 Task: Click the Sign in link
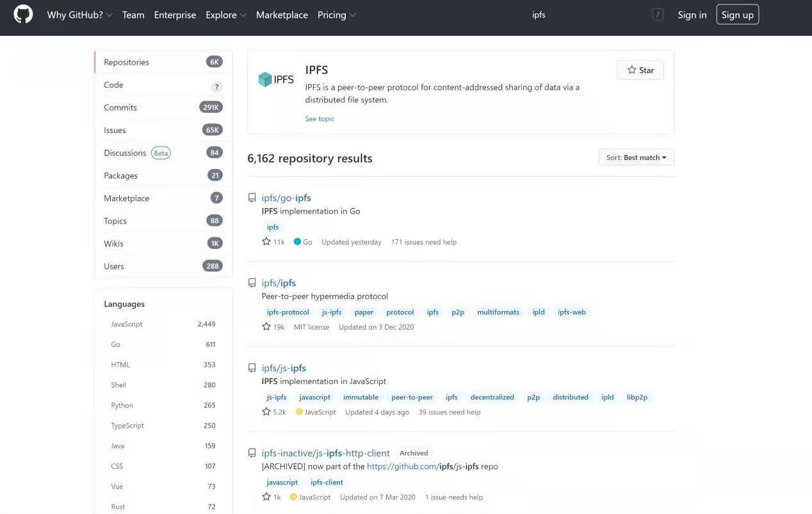[692, 15]
